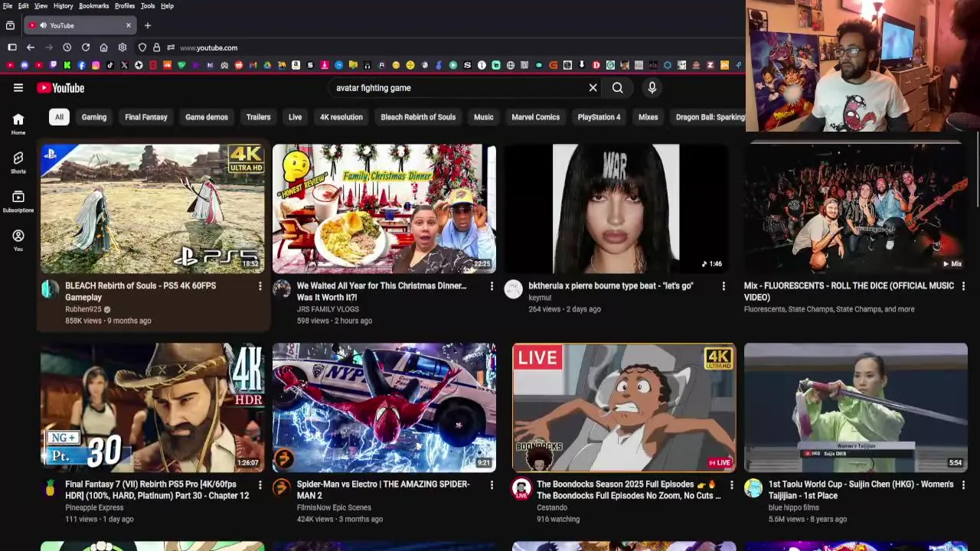Toggle the browser sidebar panel icon

click(x=12, y=47)
